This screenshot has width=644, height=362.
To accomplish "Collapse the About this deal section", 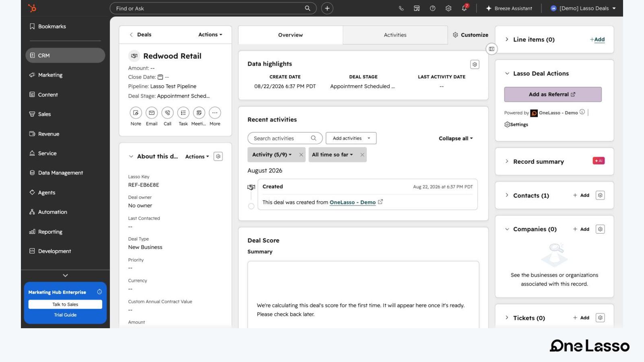I will [131, 156].
